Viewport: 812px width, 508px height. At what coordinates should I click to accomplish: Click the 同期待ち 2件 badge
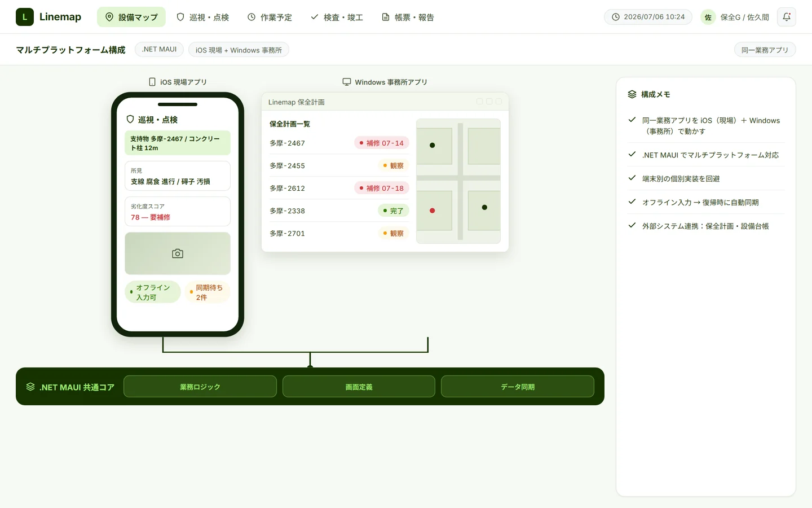[208, 292]
